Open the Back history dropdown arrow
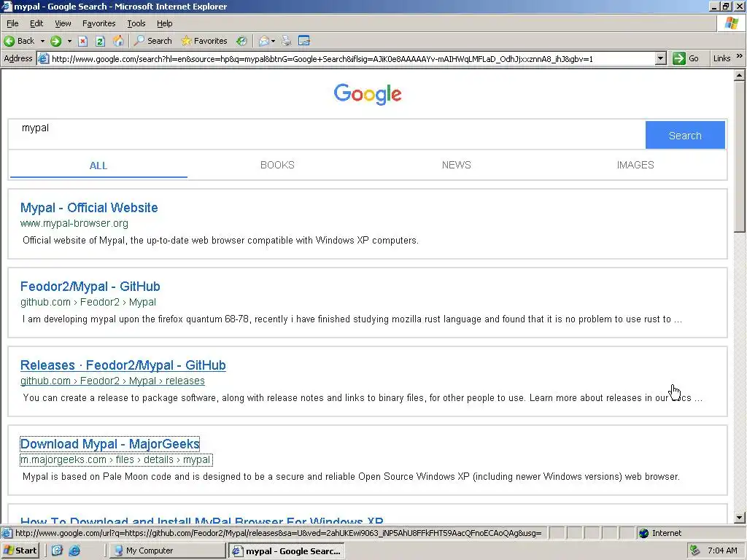 [x=42, y=41]
